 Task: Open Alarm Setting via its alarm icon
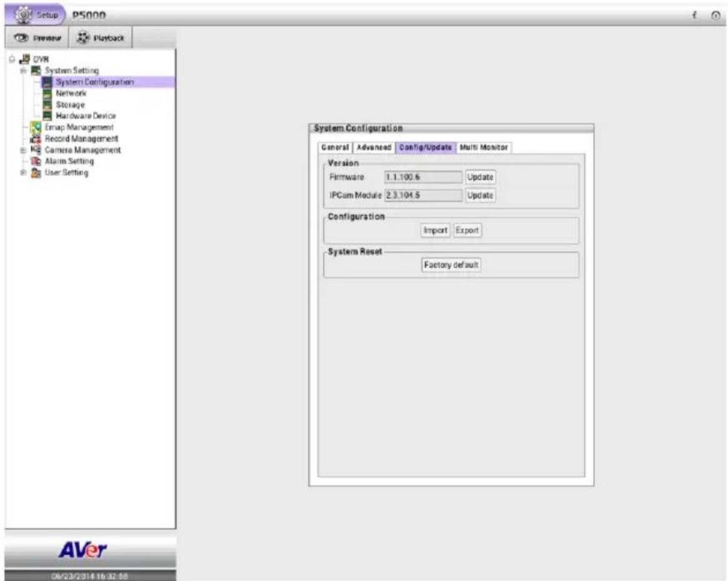tap(36, 161)
